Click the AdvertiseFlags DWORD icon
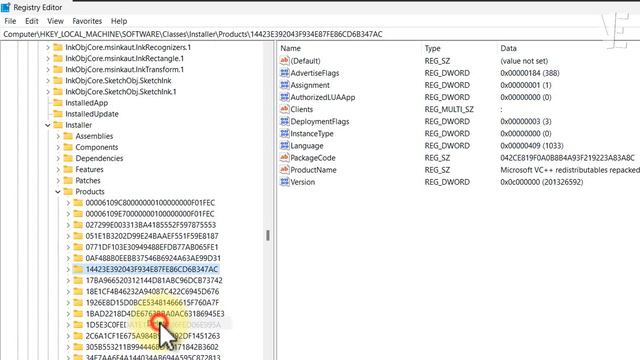The height and width of the screenshot is (360, 640). pyautogui.click(x=284, y=73)
